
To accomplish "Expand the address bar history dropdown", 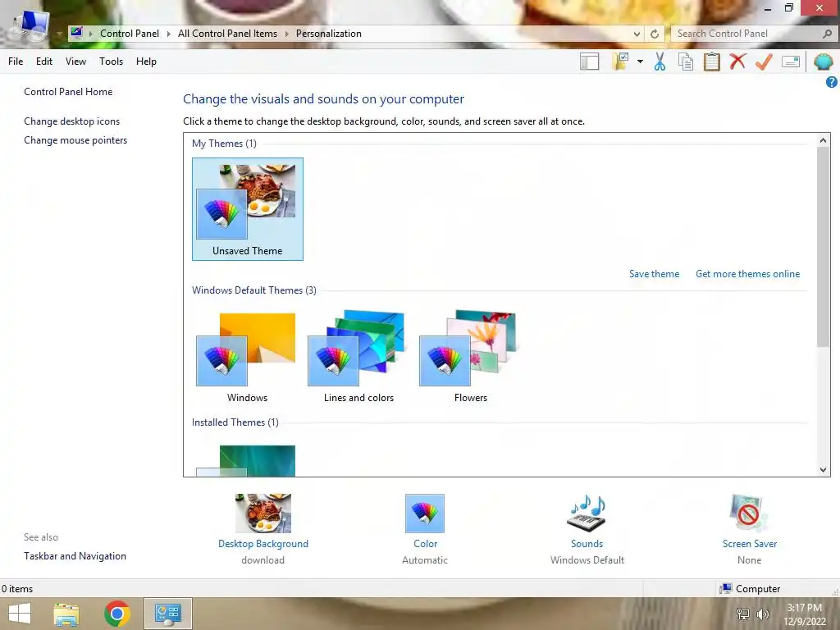I will tap(637, 34).
